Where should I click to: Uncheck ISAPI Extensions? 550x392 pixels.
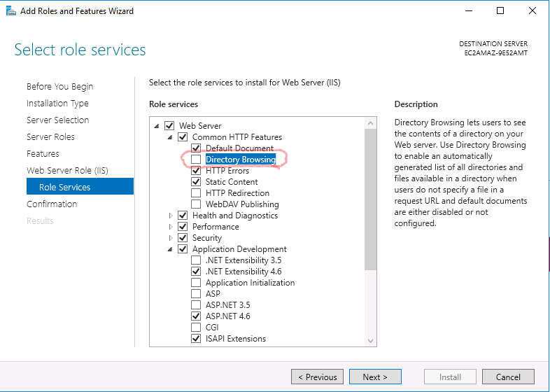tap(196, 339)
